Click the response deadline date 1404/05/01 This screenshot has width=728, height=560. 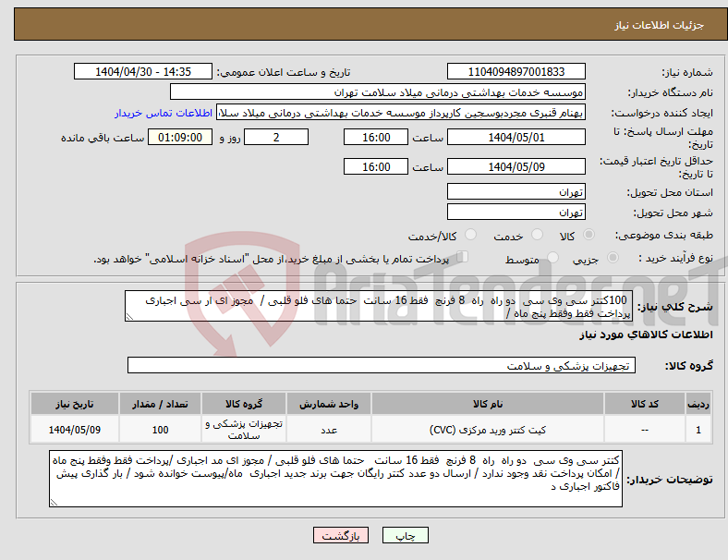click(x=516, y=138)
